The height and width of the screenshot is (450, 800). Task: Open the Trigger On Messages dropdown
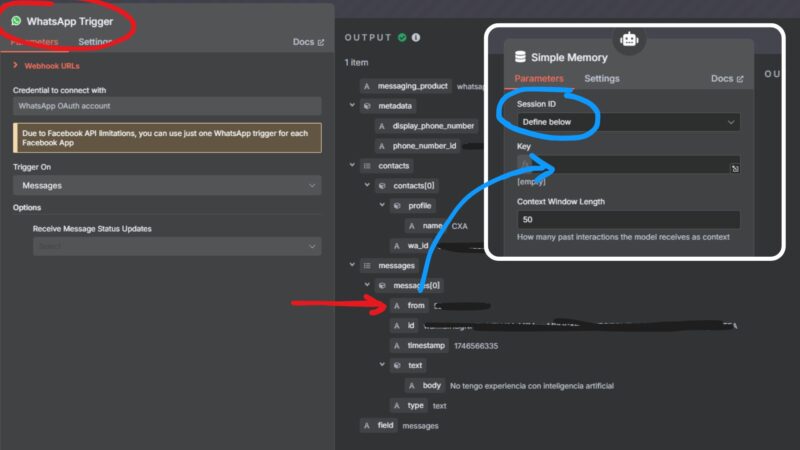point(167,185)
